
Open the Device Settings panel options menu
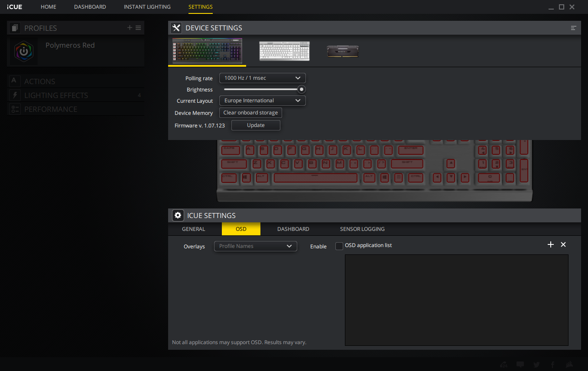(x=573, y=28)
